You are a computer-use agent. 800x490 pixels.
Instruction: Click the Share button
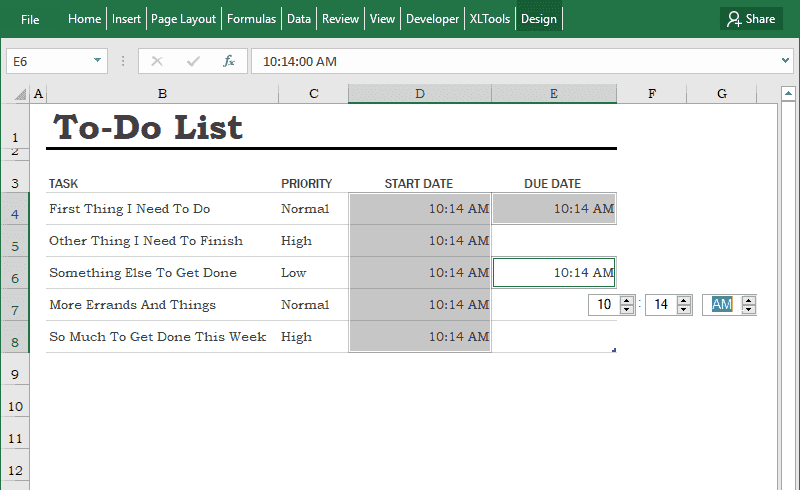(751, 19)
